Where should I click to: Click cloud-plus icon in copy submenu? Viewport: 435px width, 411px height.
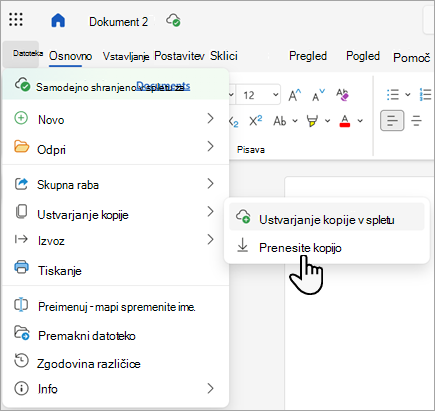(243, 216)
